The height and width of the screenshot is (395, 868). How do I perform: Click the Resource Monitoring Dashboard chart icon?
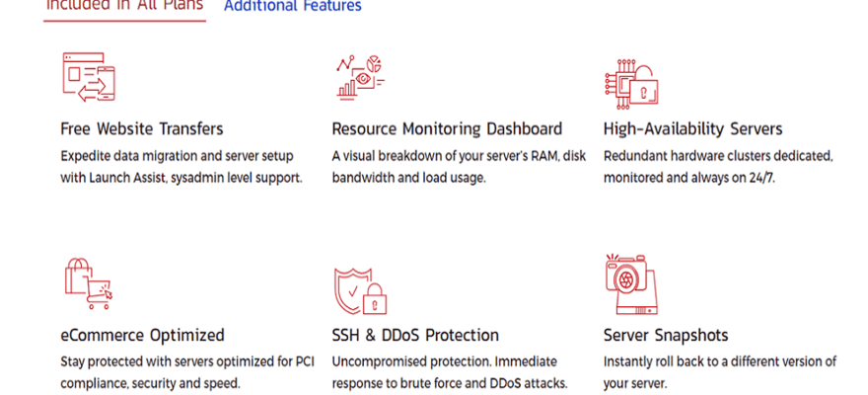[x=360, y=77]
